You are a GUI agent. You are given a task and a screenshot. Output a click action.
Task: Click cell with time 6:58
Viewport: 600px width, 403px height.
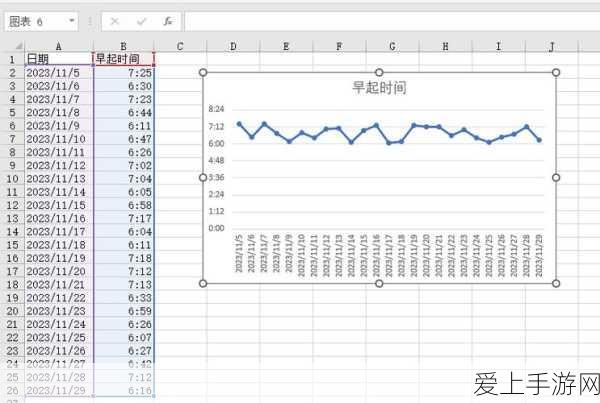click(124, 205)
